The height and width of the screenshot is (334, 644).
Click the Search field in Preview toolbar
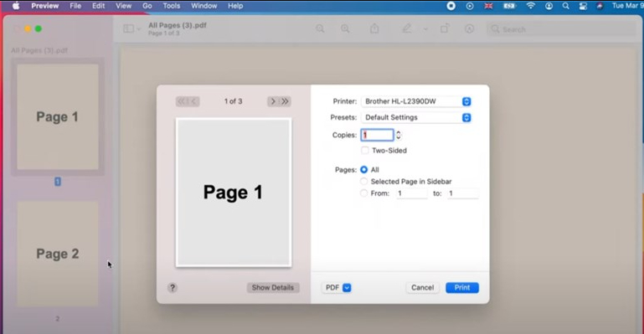pos(561,29)
